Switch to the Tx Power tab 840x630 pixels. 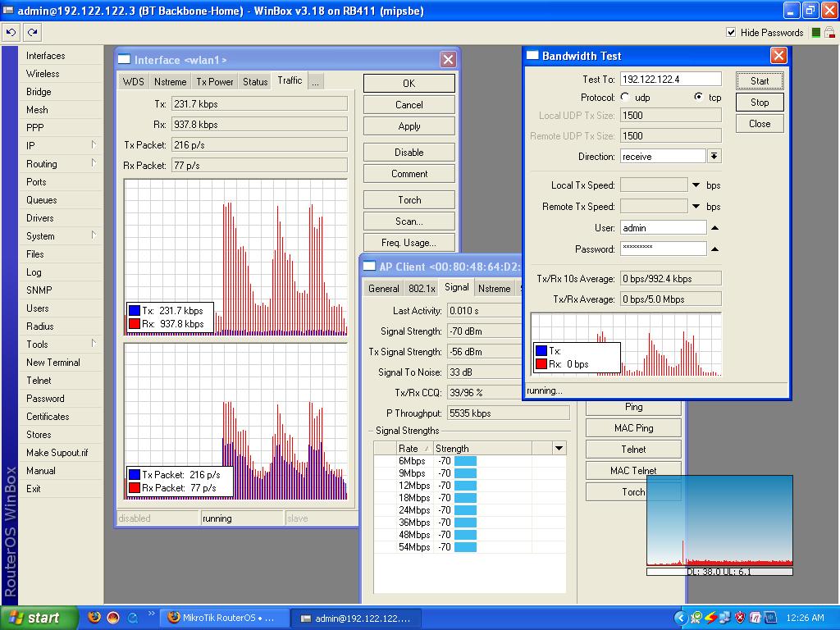coord(215,81)
